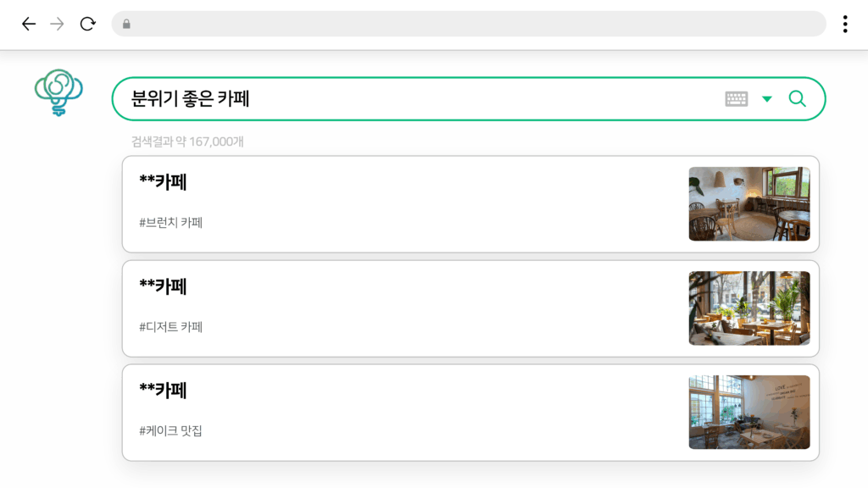This screenshot has width=868, height=488.
Task: Click the browser back arrow
Action: (x=29, y=24)
